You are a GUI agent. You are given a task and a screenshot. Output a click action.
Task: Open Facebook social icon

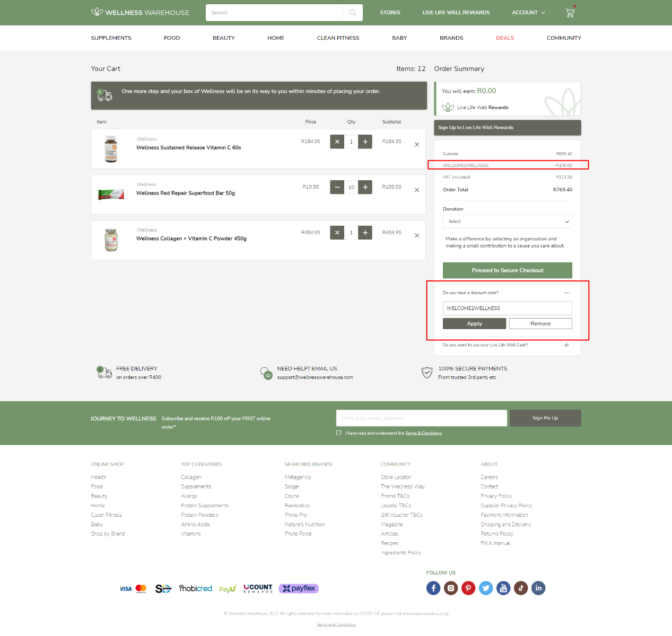[433, 588]
